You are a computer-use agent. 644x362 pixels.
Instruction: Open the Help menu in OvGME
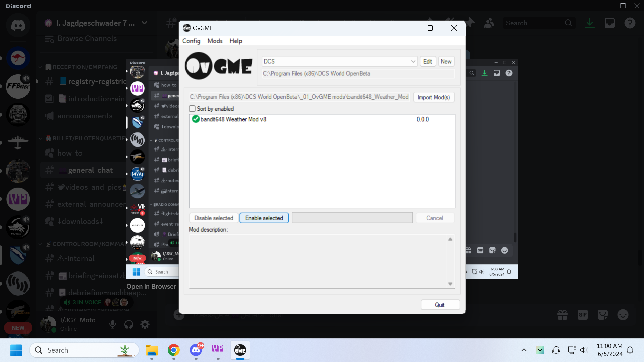pyautogui.click(x=235, y=41)
